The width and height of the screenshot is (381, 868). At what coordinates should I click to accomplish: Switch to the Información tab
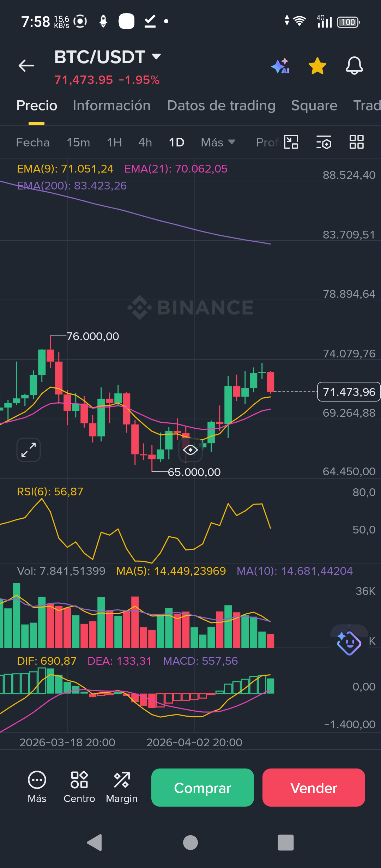111,106
